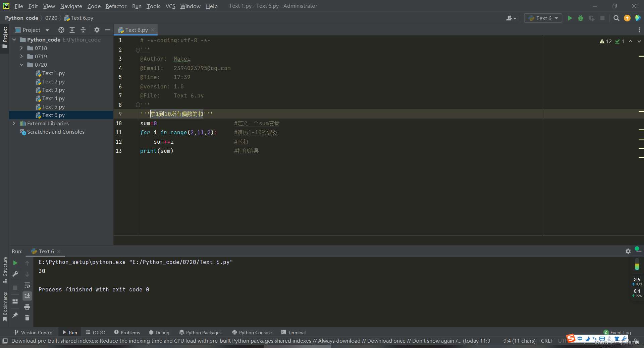Collapse docstring fold marker at line 2

tap(138, 50)
